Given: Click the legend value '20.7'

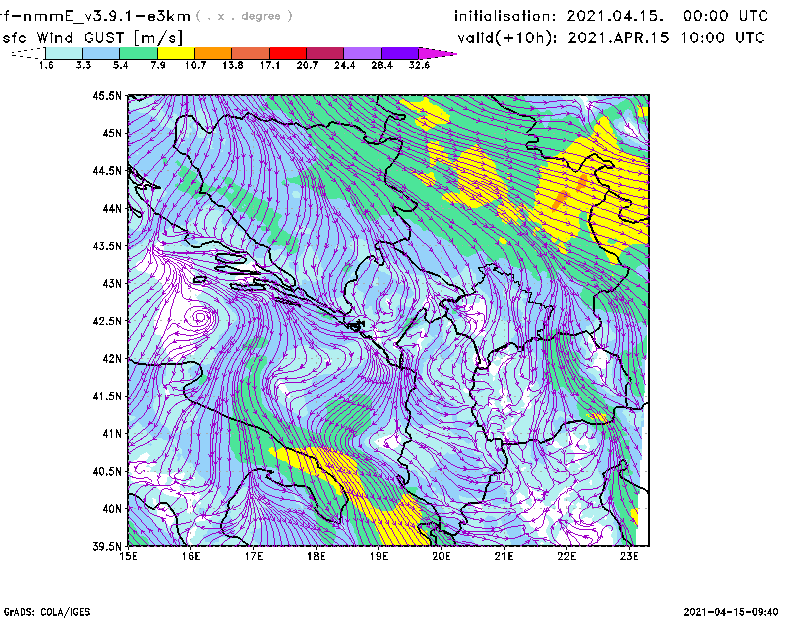Looking at the screenshot, I should 307,65.
